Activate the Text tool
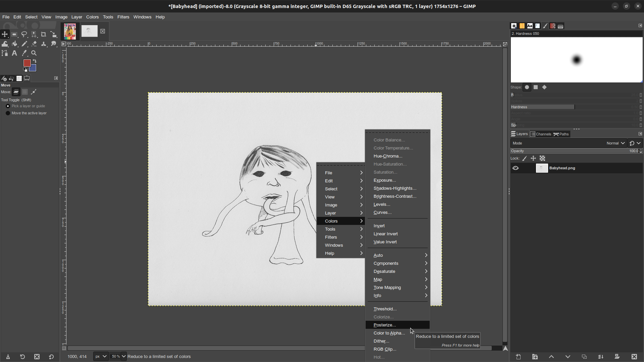Viewport: 644px width, 362px height. click(14, 53)
